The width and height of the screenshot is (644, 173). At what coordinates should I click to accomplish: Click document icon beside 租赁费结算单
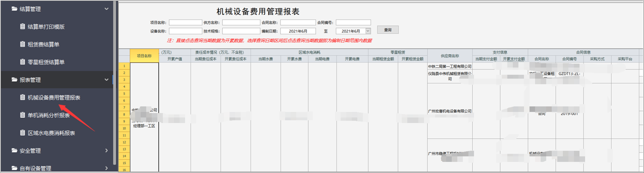(22, 44)
